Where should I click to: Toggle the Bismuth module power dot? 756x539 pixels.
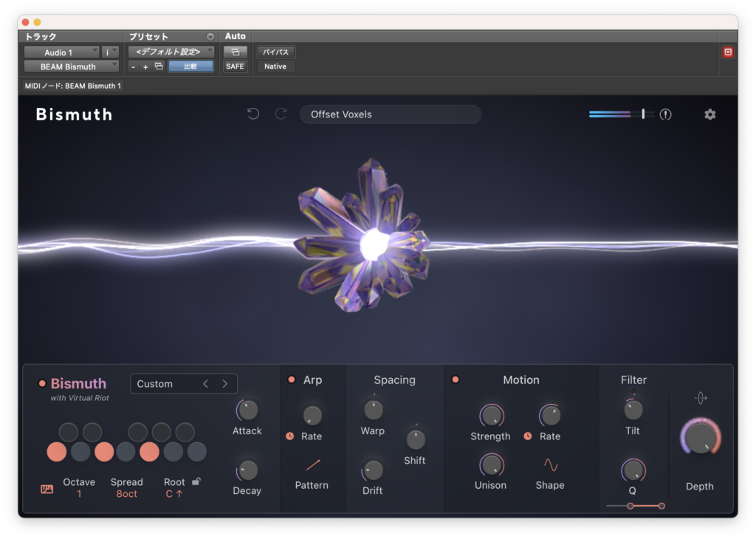point(42,384)
